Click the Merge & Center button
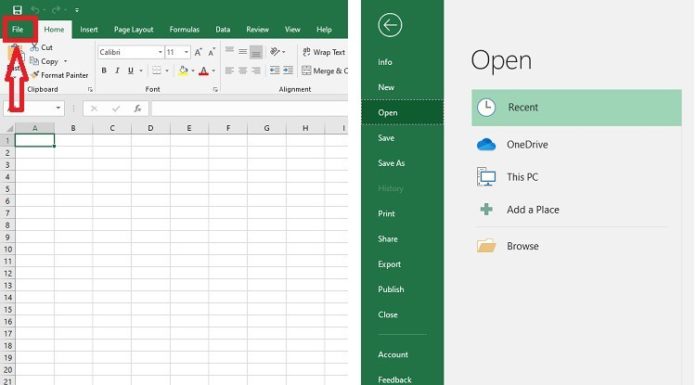The height and width of the screenshot is (385, 696). pyautogui.click(x=324, y=71)
